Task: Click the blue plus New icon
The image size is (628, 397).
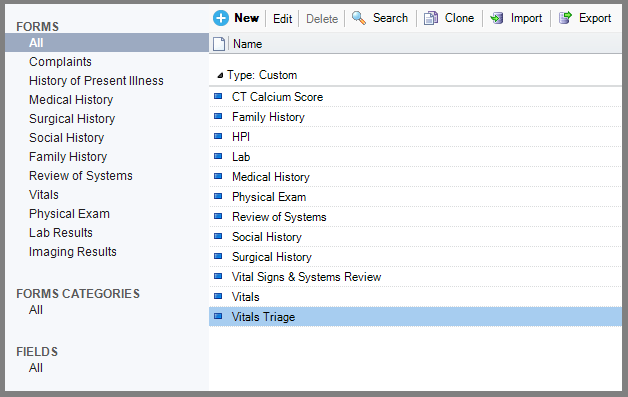Action: pyautogui.click(x=221, y=18)
